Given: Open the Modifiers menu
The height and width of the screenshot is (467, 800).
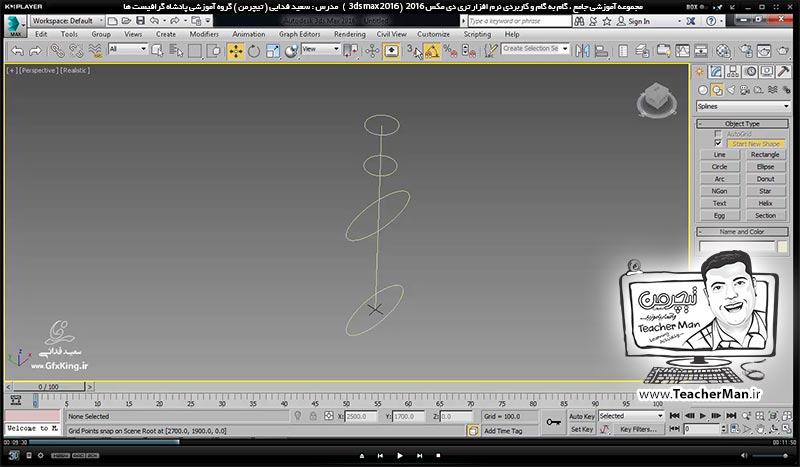Looking at the screenshot, I should click(204, 34).
